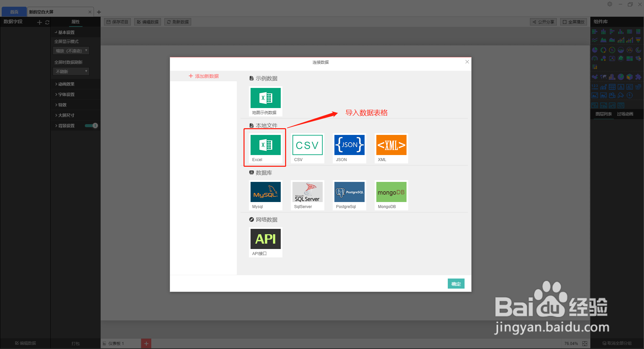This screenshot has width=644, height=349.
Task: Insert a treemap component
Action: tap(630, 58)
